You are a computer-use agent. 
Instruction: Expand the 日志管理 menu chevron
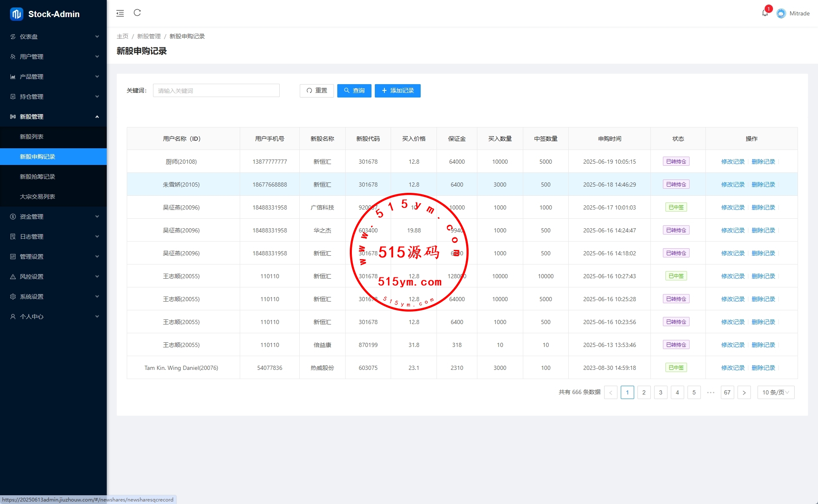pos(97,237)
